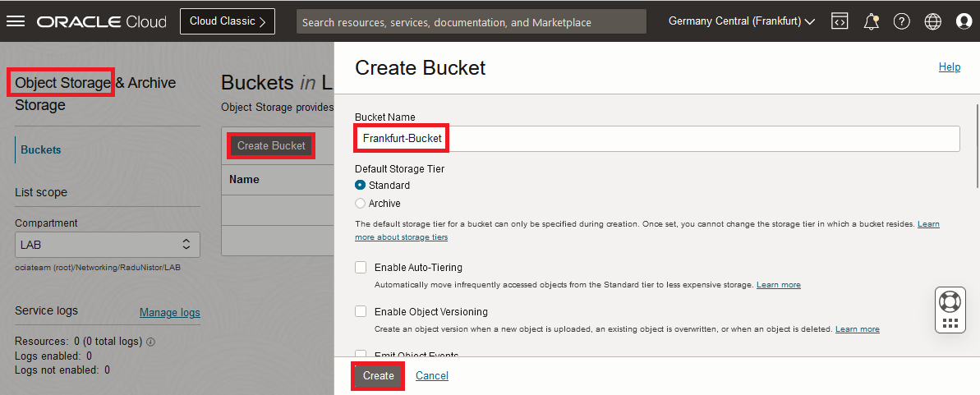Click the Cancel link
980x395 pixels.
tap(432, 376)
